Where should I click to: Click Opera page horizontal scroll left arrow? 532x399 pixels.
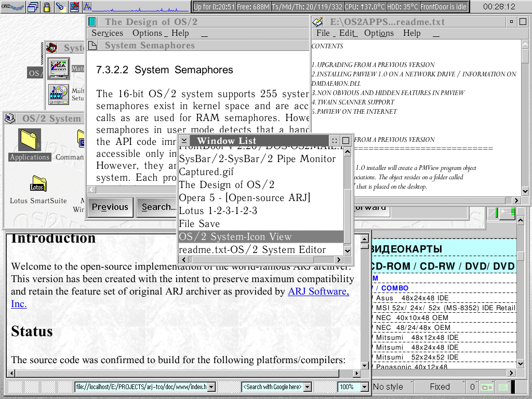(11, 374)
